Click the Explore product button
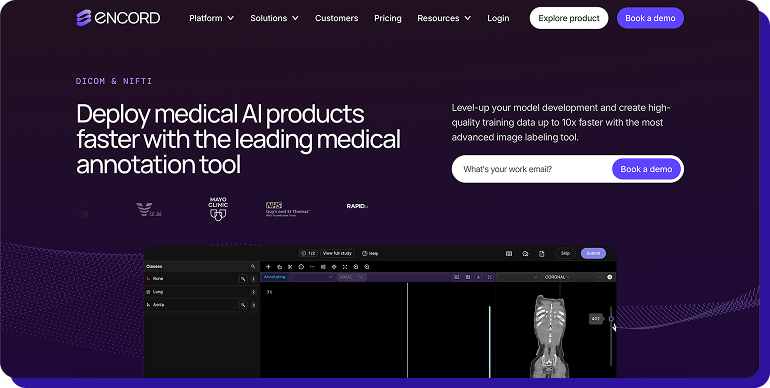This screenshot has height=388, width=770. pos(569,18)
